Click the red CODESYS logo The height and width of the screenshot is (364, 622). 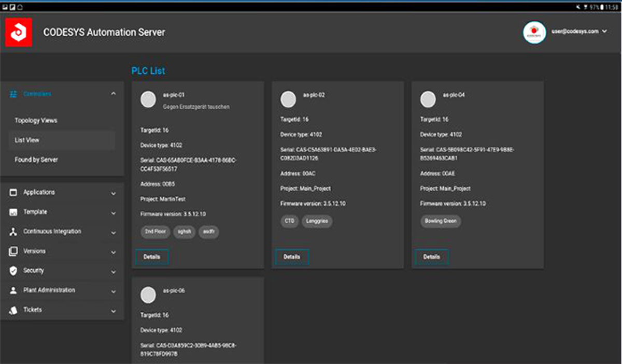19,32
